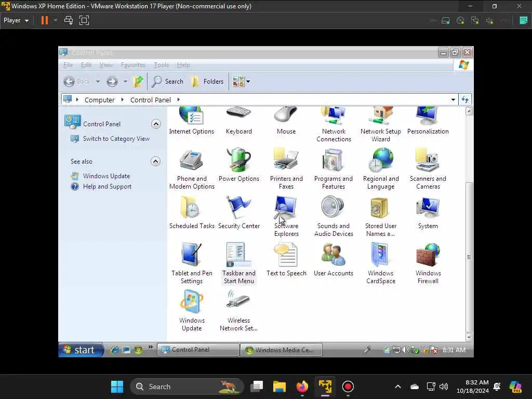Click Help and Support link
Image resolution: width=532 pixels, height=399 pixels.
tap(107, 187)
